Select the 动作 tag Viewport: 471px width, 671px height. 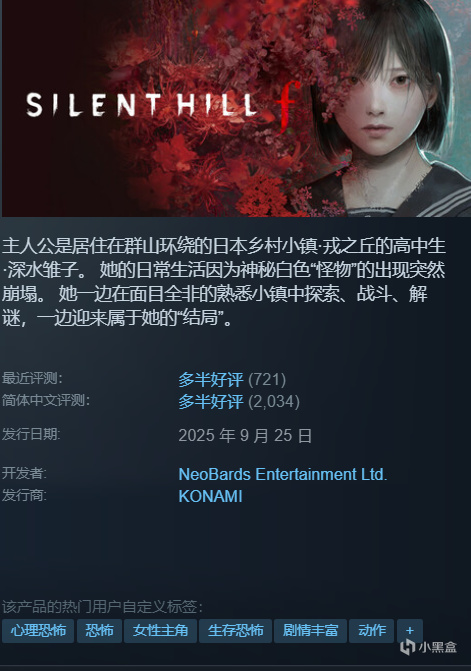click(371, 630)
